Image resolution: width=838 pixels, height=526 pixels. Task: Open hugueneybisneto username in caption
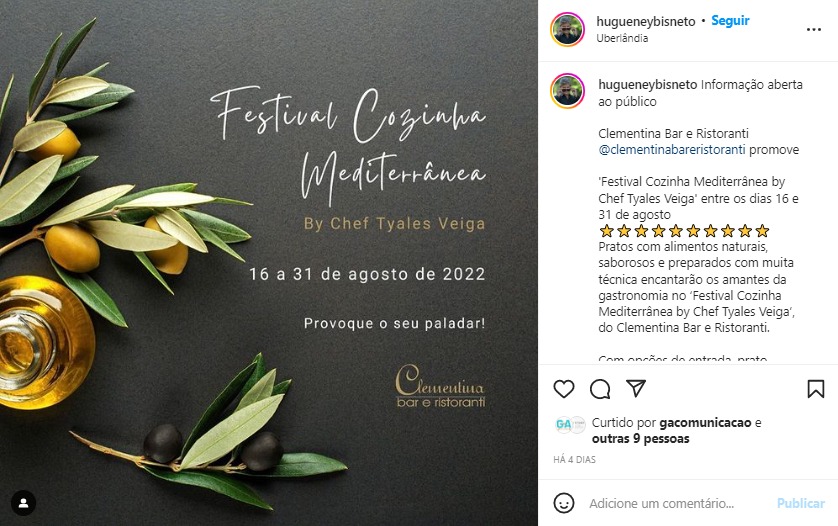click(648, 84)
